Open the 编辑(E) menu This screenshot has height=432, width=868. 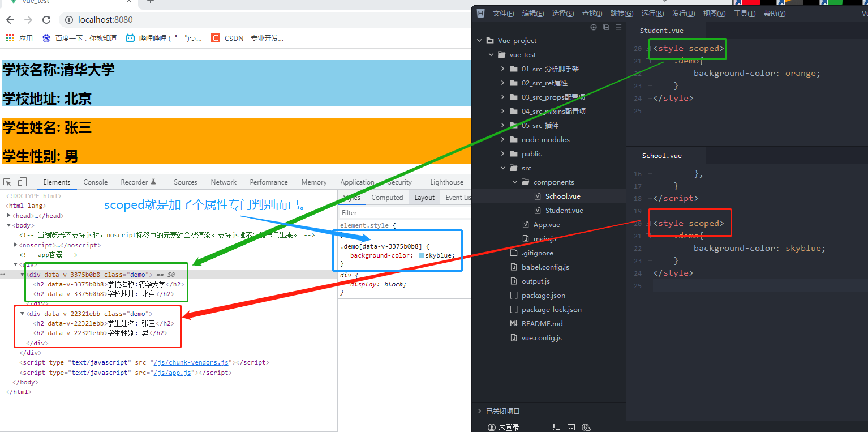(533, 14)
